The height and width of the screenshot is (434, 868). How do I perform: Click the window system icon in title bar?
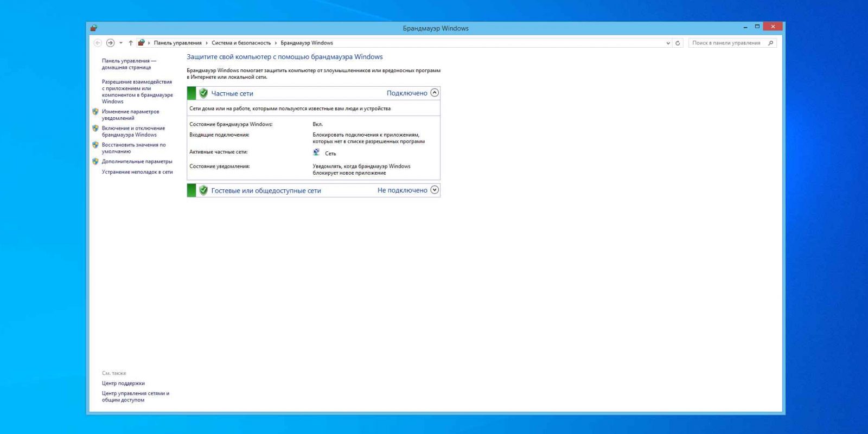click(x=94, y=28)
